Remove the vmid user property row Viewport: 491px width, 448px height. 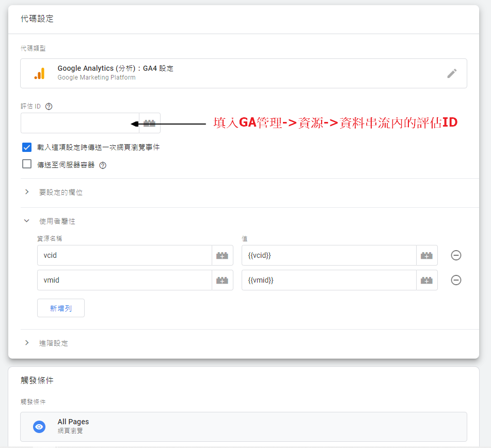click(456, 280)
